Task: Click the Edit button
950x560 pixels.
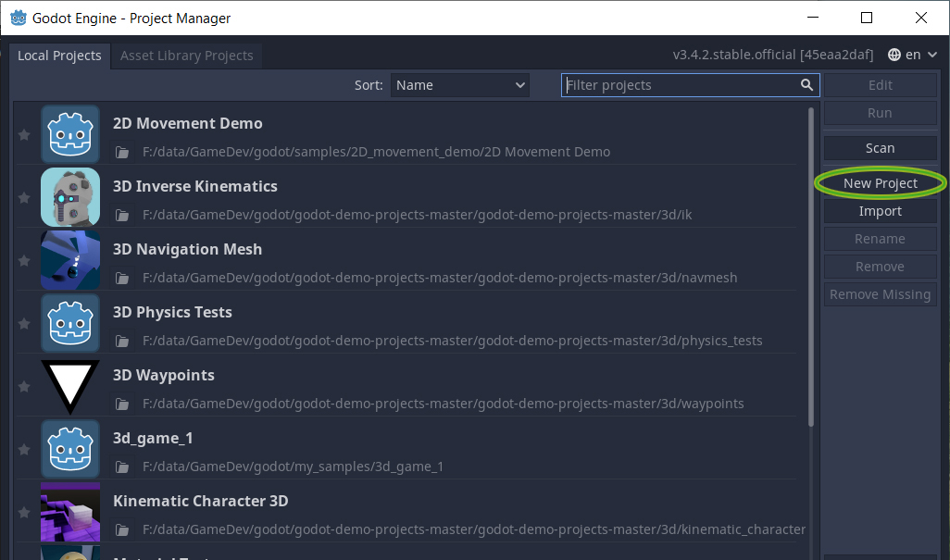Action: click(881, 85)
